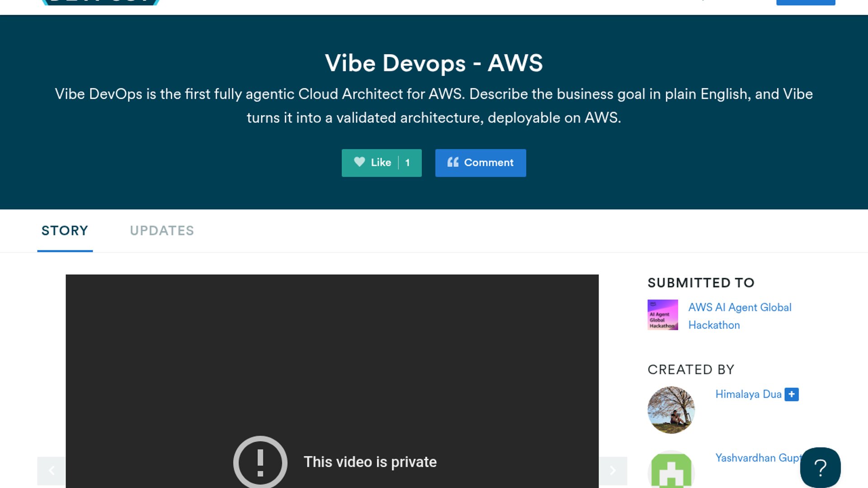The width and height of the screenshot is (868, 488).
Task: Click the exclamation icon in the video
Action: pos(260,462)
